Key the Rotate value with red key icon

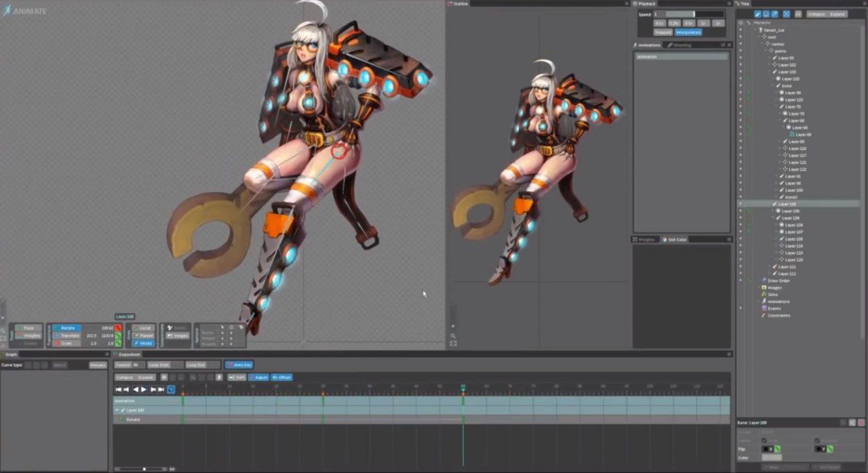tap(118, 328)
